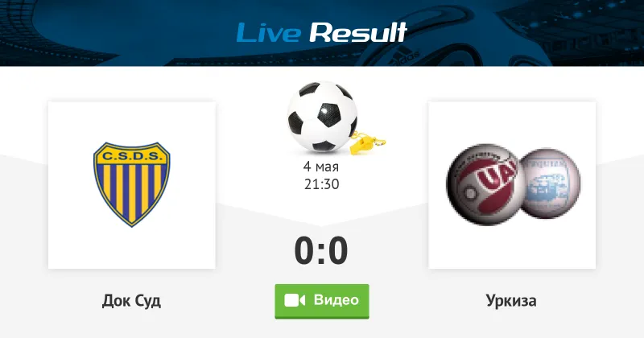
Task: Click the word Live in header
Action: [268, 32]
